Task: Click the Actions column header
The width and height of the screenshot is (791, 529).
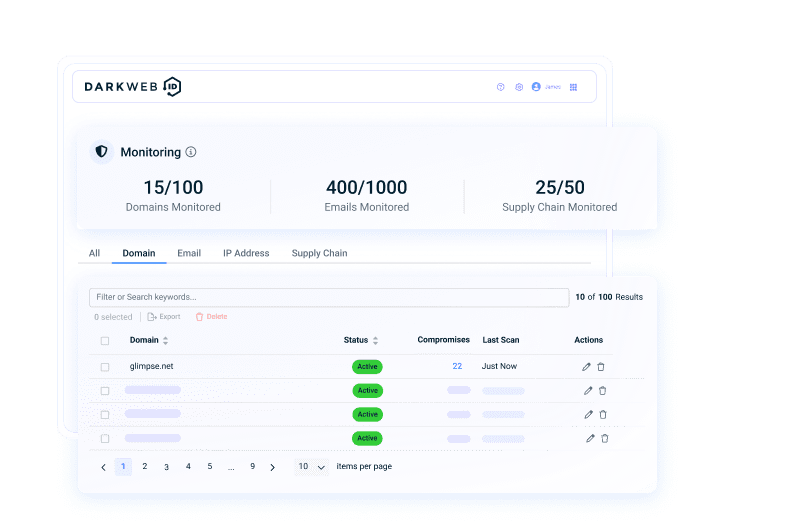Action: pyautogui.click(x=589, y=340)
